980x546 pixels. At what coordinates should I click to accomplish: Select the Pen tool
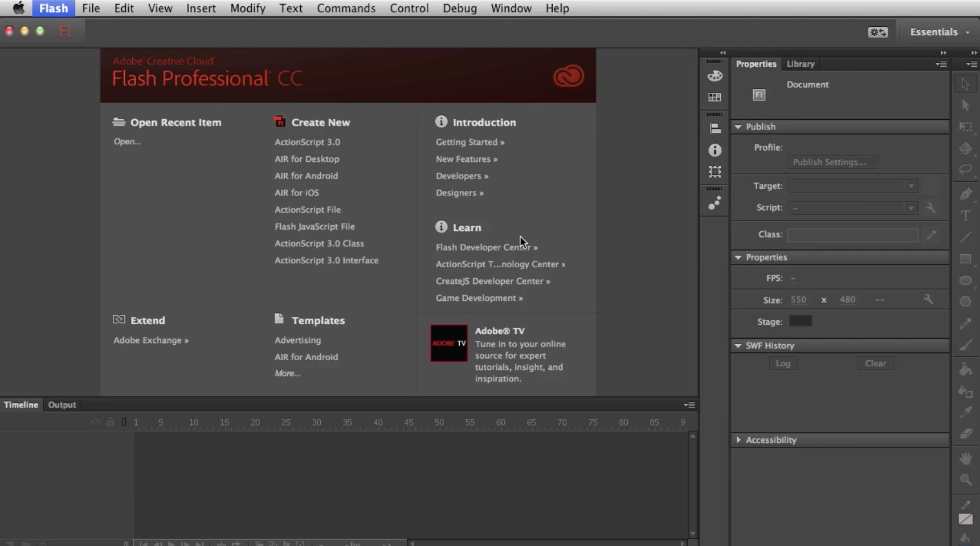pos(965,194)
